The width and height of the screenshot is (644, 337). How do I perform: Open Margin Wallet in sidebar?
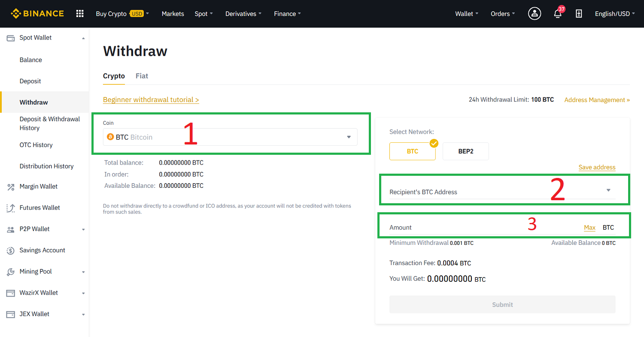39,187
